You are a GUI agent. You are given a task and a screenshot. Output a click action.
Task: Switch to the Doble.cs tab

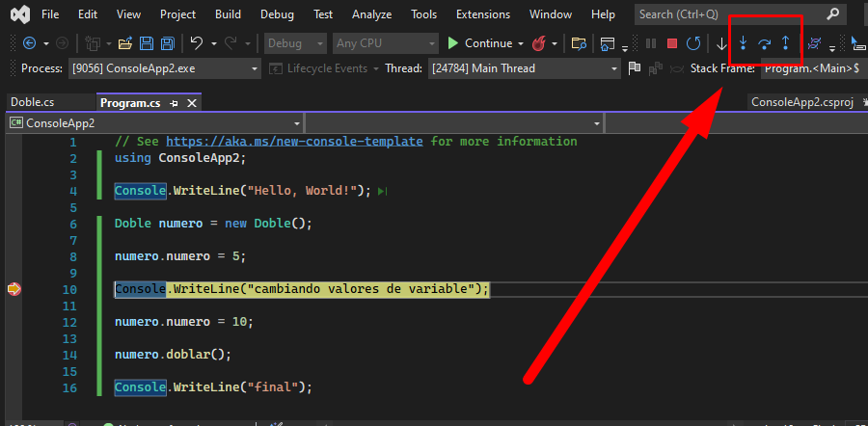coord(33,103)
